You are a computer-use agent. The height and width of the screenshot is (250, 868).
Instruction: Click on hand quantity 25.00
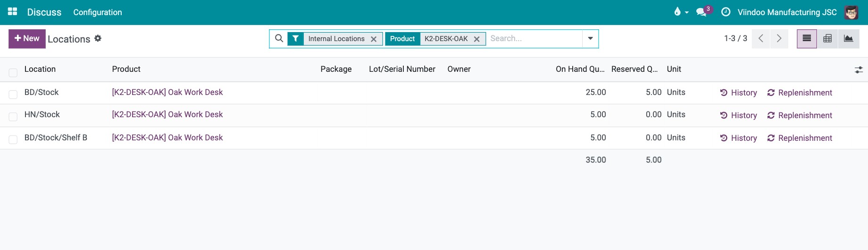(596, 93)
